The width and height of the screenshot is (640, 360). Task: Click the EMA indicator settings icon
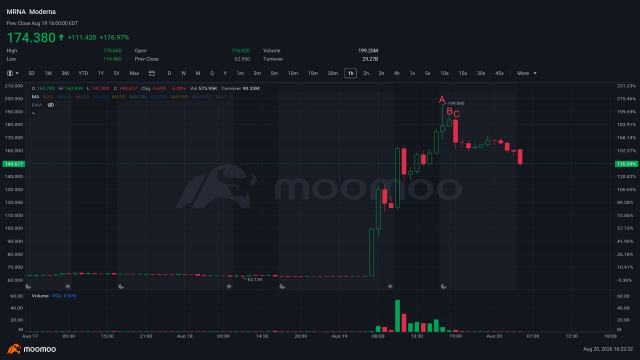(51, 105)
